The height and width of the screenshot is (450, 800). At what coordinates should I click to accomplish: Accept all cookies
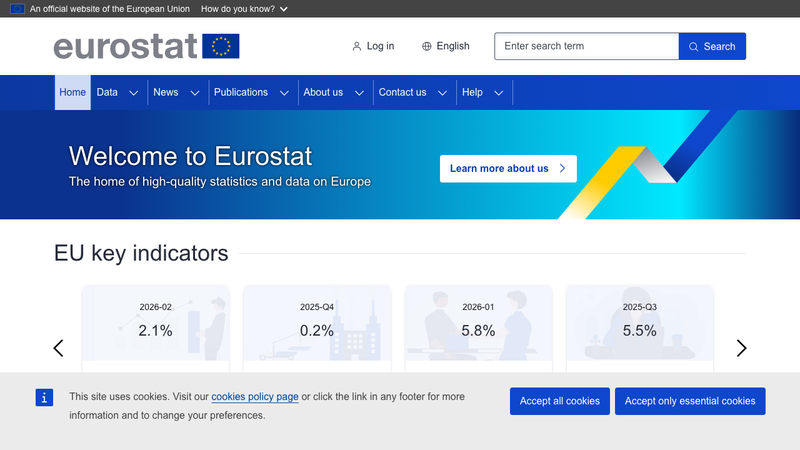(560, 401)
